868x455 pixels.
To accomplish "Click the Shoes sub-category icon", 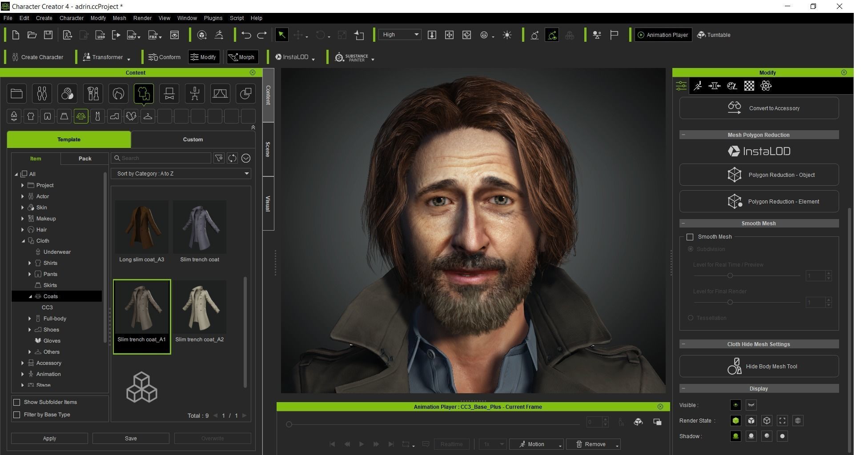I will click(x=114, y=116).
